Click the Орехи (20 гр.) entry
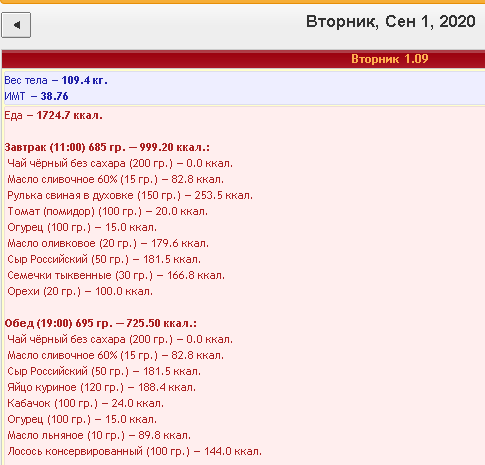 [80, 291]
